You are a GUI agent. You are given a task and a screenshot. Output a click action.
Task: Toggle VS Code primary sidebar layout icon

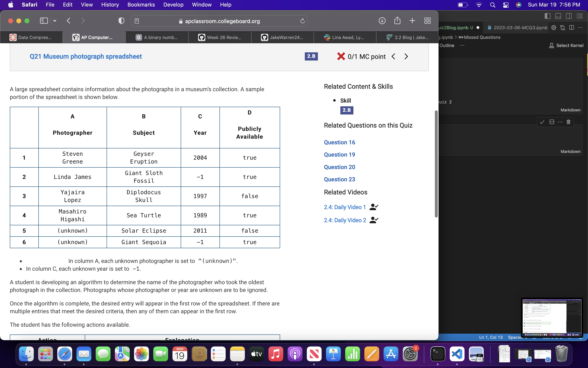click(x=547, y=16)
